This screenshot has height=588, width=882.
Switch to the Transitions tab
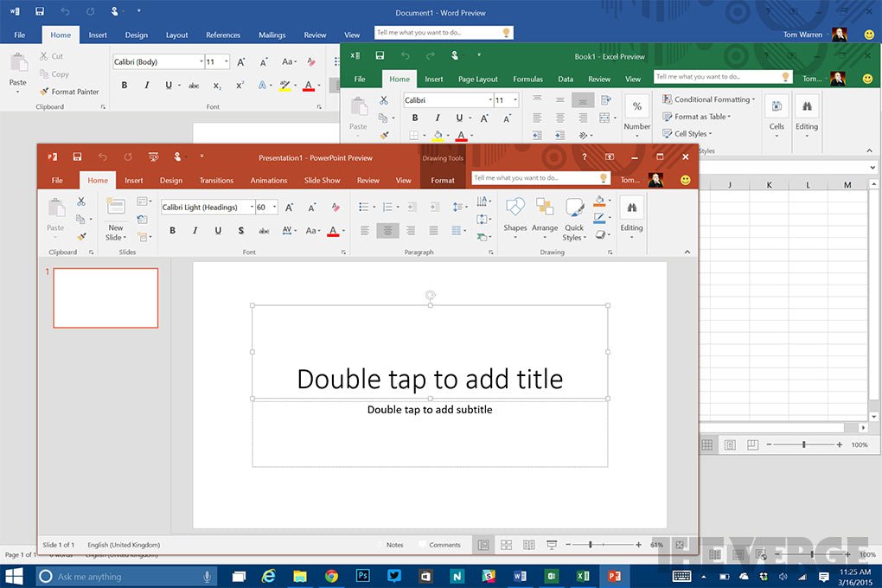(215, 180)
